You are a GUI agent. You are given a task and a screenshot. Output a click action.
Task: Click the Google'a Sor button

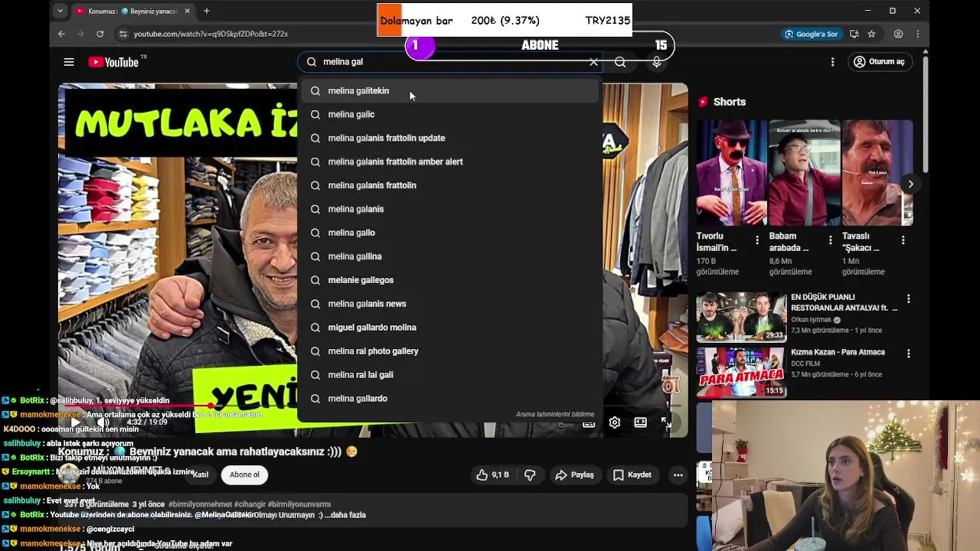[x=812, y=34]
